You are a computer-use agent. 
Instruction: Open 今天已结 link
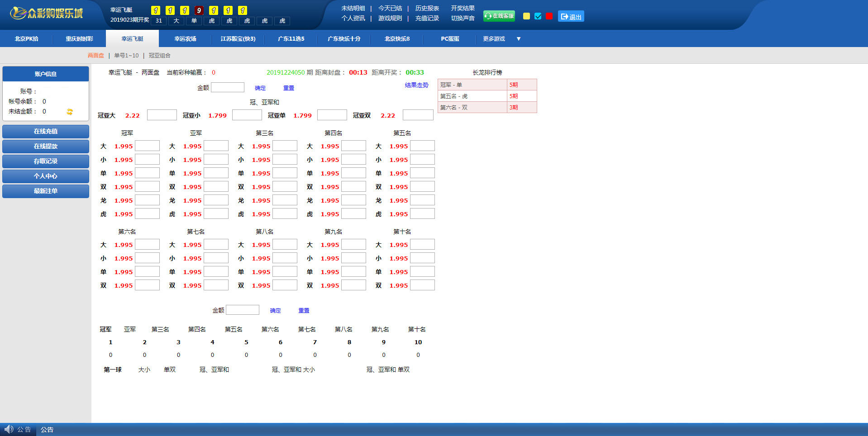pos(390,8)
